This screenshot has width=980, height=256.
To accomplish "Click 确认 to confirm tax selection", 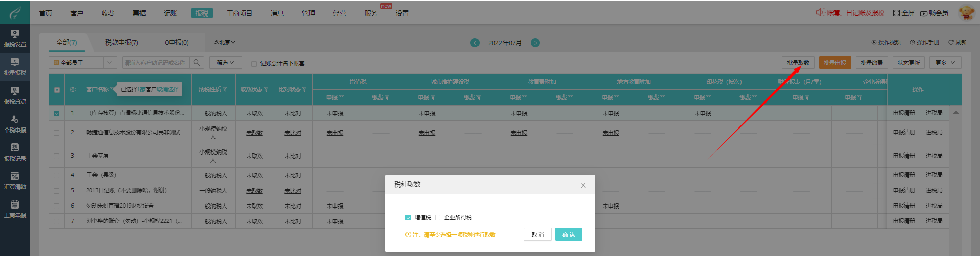I will pyautogui.click(x=568, y=235).
